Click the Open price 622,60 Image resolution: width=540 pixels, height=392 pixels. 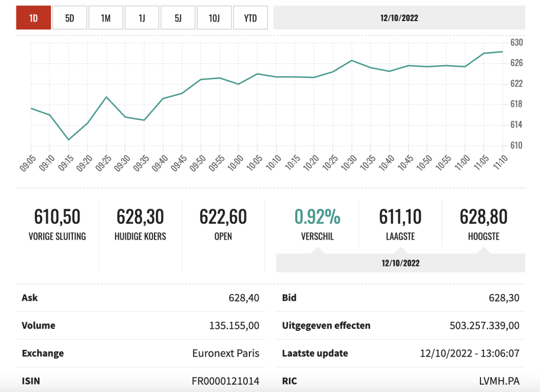pyautogui.click(x=223, y=217)
